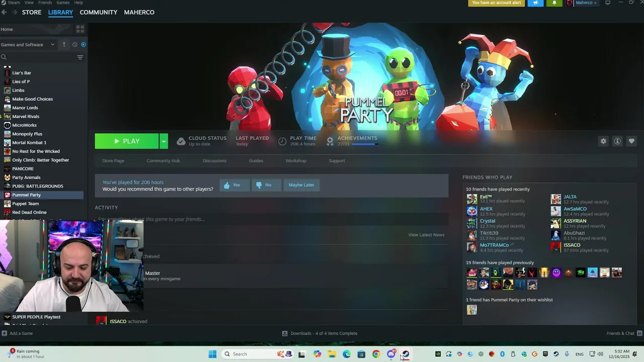Open View Latest News link
The image size is (644, 362).
coord(426,235)
